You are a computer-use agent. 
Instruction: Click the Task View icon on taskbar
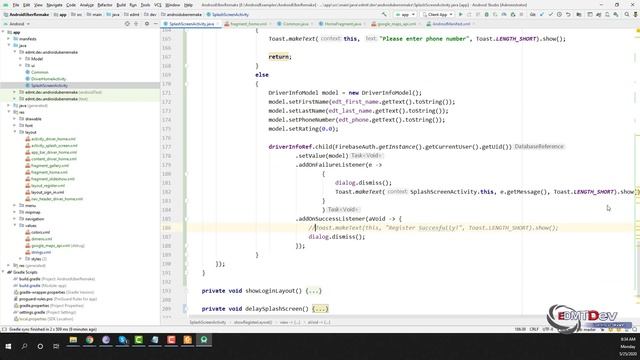(x=56, y=346)
